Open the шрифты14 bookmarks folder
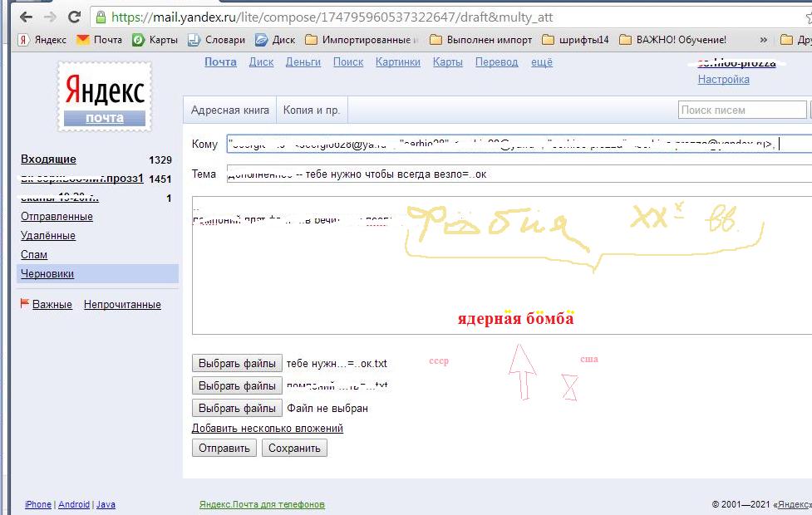Viewport: 812px width, 515px height. tap(575, 39)
